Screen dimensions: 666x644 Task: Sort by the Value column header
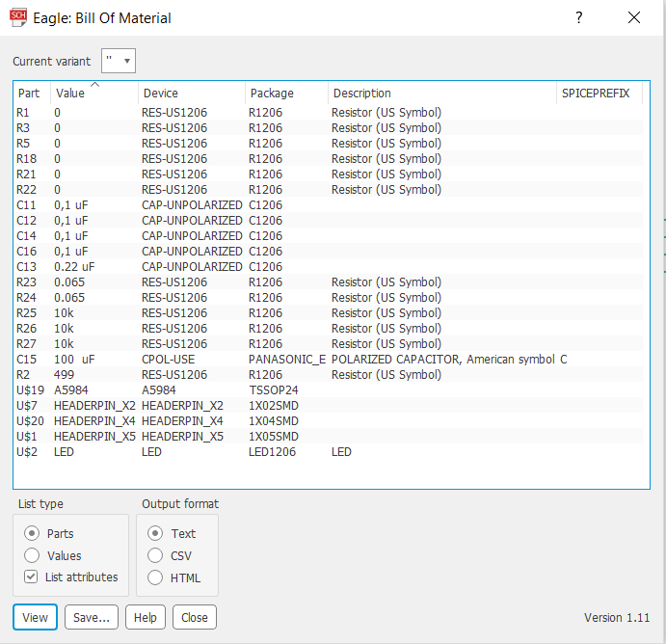(94, 93)
